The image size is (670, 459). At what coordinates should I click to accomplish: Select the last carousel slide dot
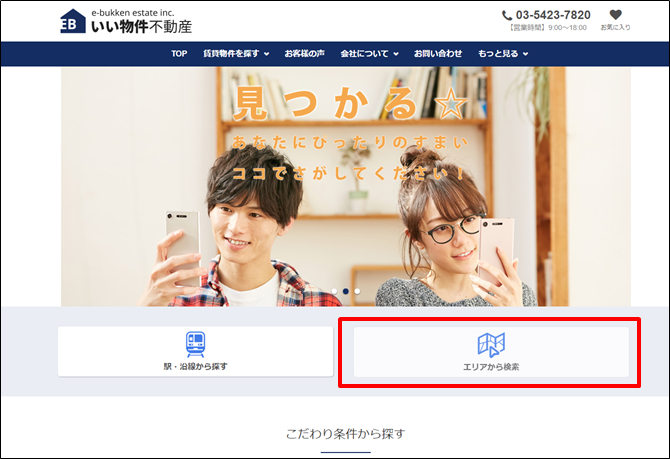358,292
